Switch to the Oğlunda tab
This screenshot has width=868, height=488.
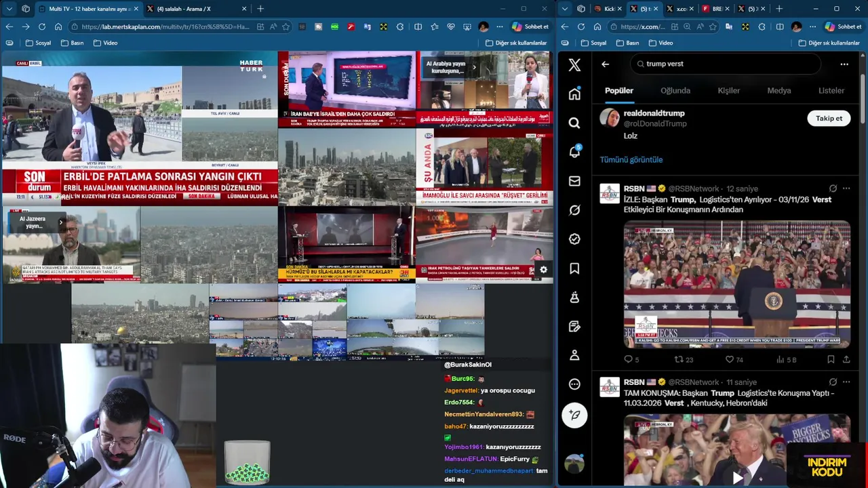[675, 91]
